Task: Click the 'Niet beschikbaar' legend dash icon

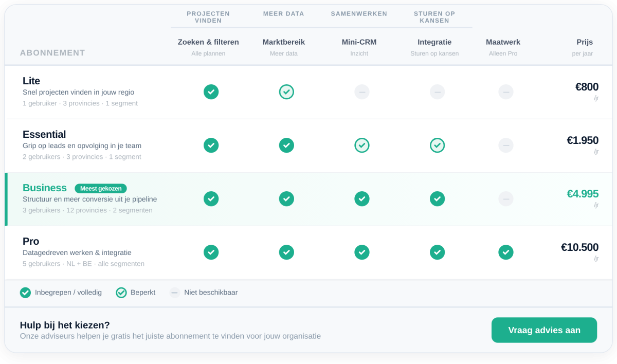Action: click(175, 293)
